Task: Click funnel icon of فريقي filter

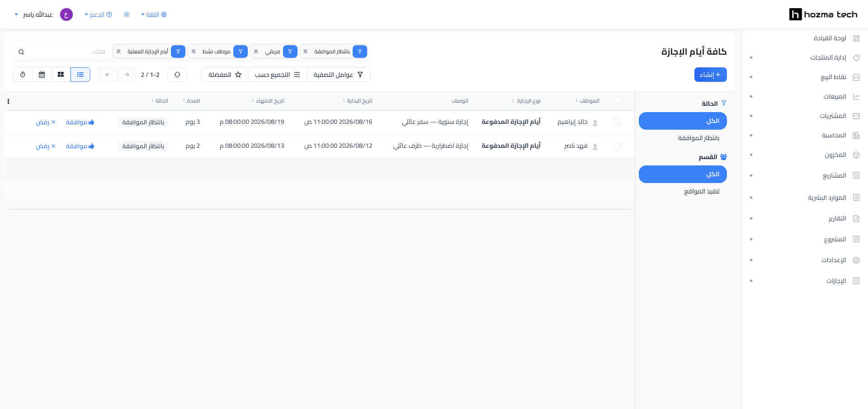Action: coord(290,52)
